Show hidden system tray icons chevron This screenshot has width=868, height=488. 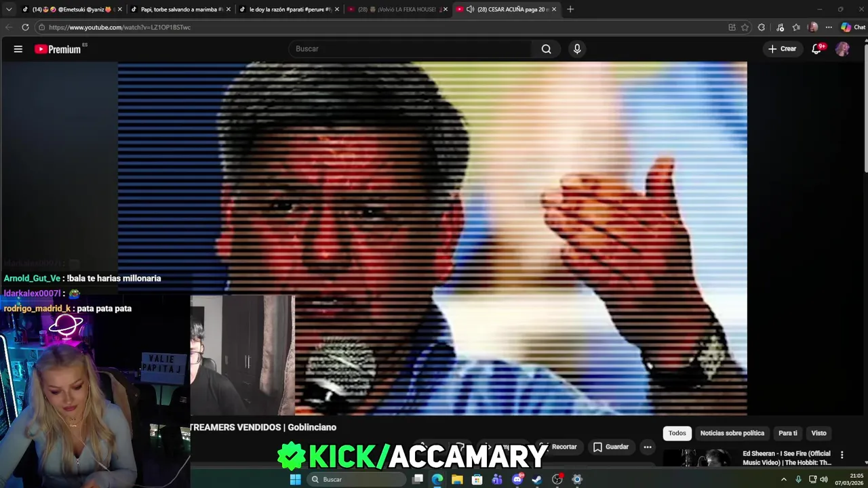point(784,479)
